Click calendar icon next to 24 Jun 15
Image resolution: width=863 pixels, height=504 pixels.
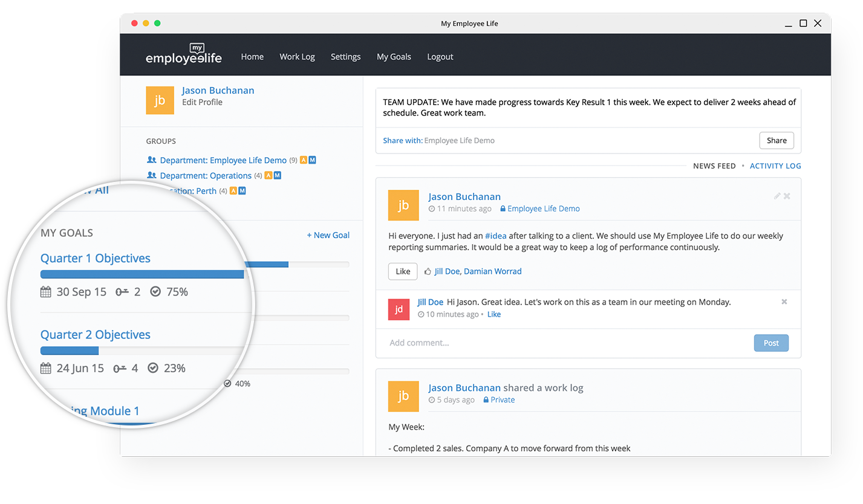point(46,368)
